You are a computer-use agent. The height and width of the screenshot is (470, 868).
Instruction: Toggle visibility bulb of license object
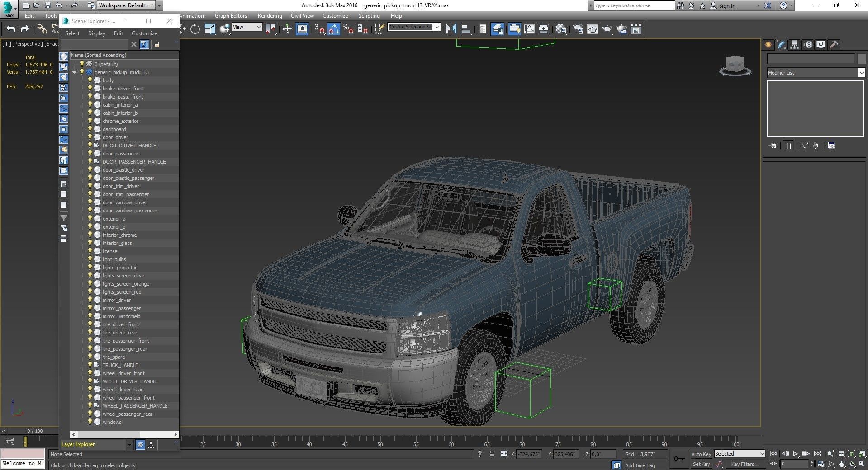(x=90, y=251)
